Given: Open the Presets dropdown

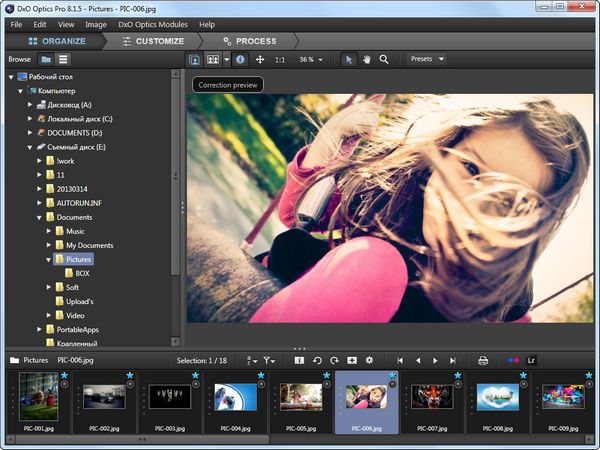Looking at the screenshot, I should pos(426,59).
